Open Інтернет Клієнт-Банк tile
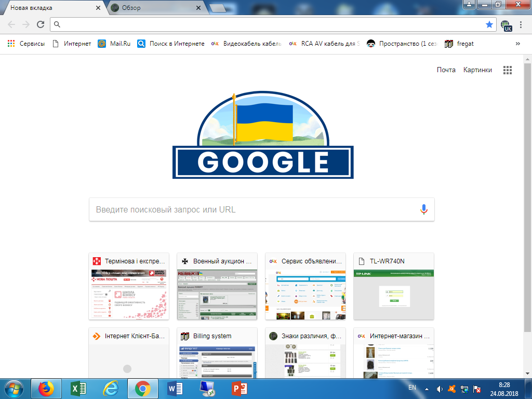The image size is (532, 399). [x=129, y=353]
